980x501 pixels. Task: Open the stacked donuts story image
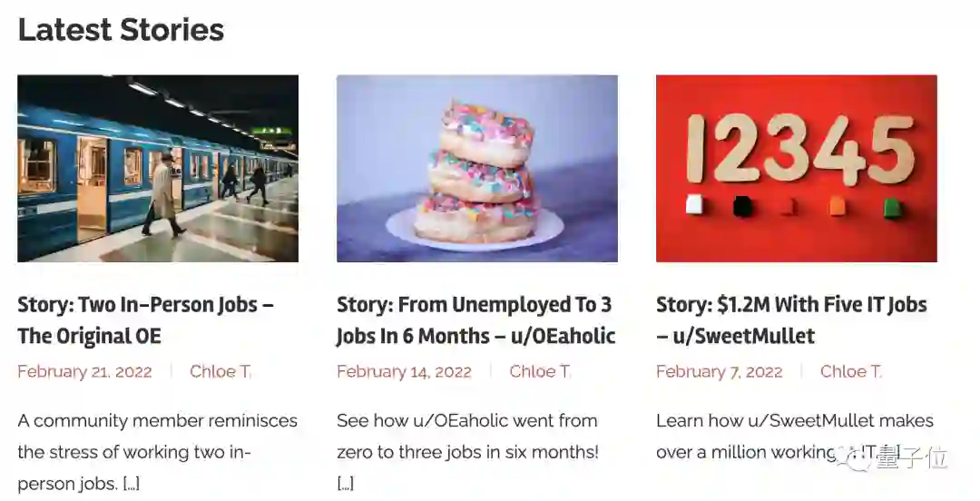477,169
